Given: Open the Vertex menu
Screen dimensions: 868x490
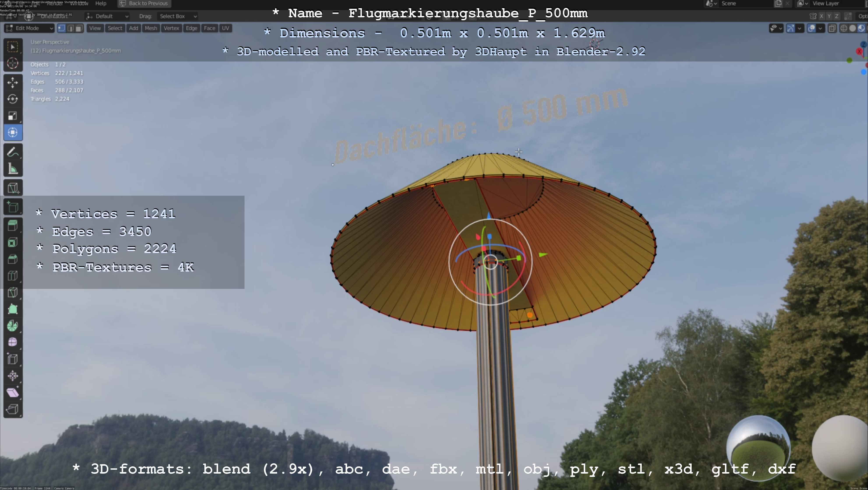Looking at the screenshot, I should point(171,28).
